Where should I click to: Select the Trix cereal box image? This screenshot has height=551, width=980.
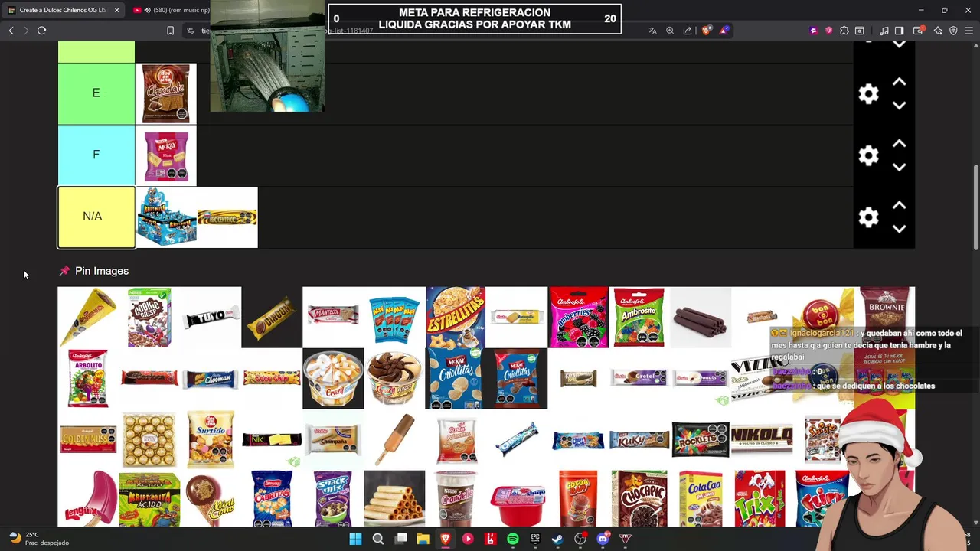tap(762, 498)
